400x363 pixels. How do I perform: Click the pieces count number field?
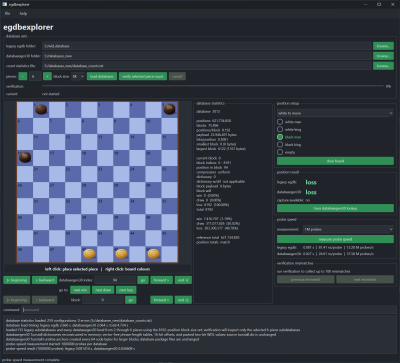(35, 76)
